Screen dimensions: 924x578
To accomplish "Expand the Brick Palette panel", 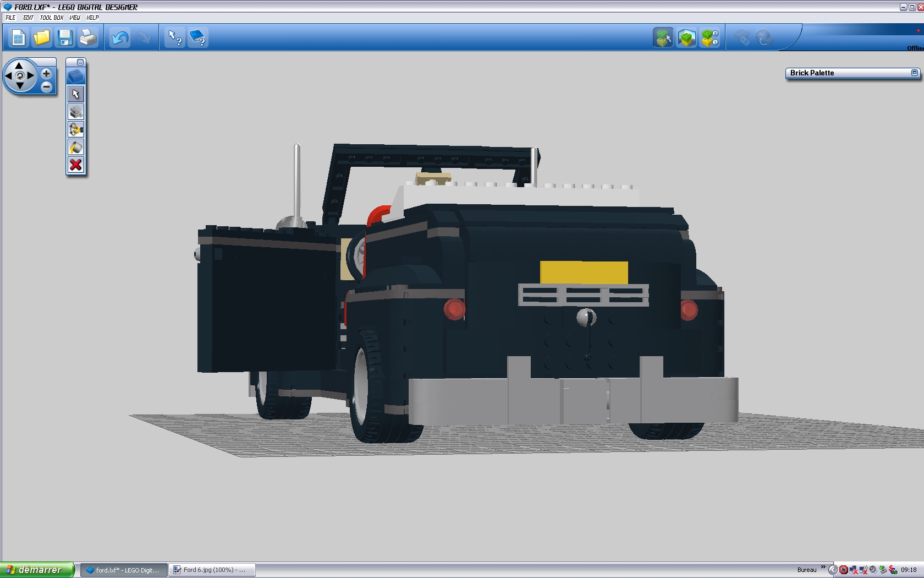I will coord(915,73).
